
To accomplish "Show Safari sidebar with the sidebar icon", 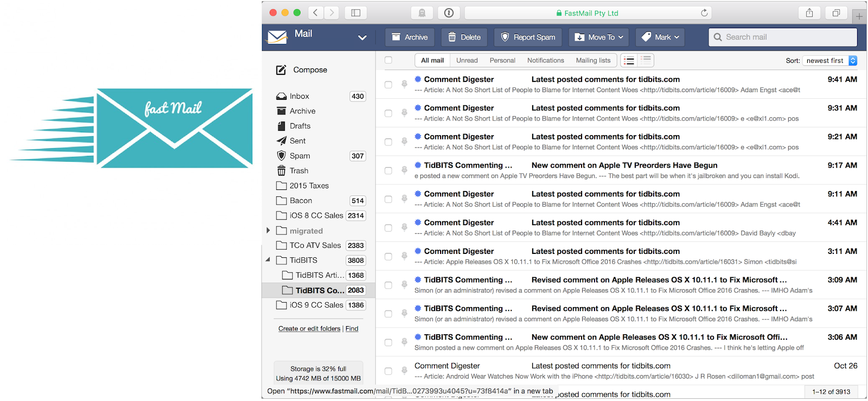I will pyautogui.click(x=355, y=13).
